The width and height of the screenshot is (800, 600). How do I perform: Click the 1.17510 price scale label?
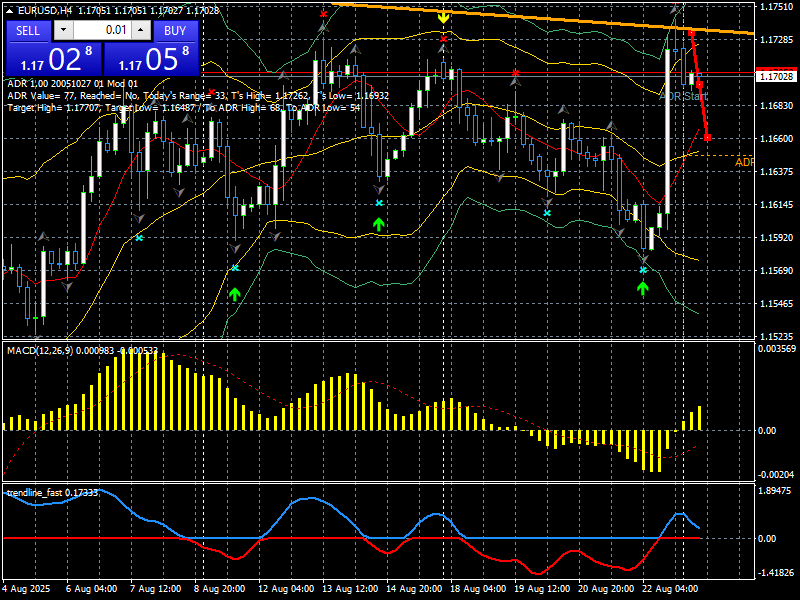click(x=776, y=7)
